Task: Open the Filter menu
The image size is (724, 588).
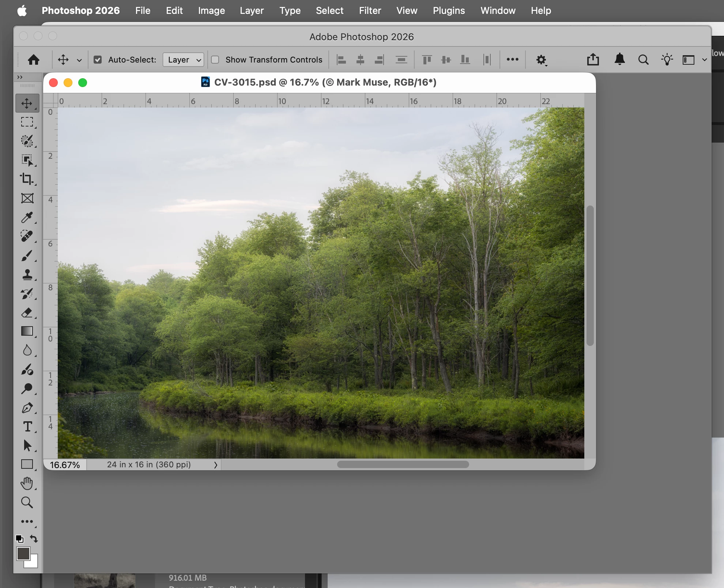Action: coord(370,11)
